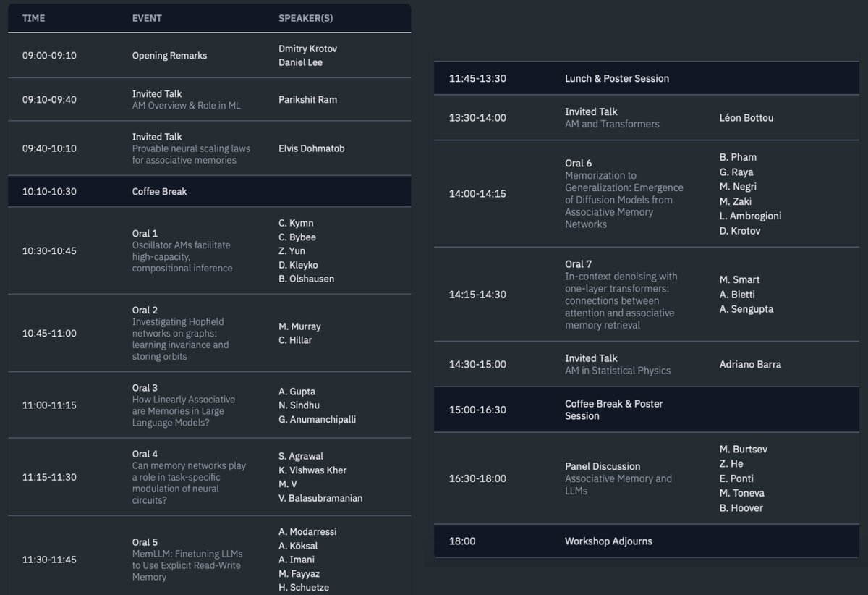Click In-context denoising with one-layer transformers description
The width and height of the screenshot is (868, 595).
pyautogui.click(x=621, y=300)
